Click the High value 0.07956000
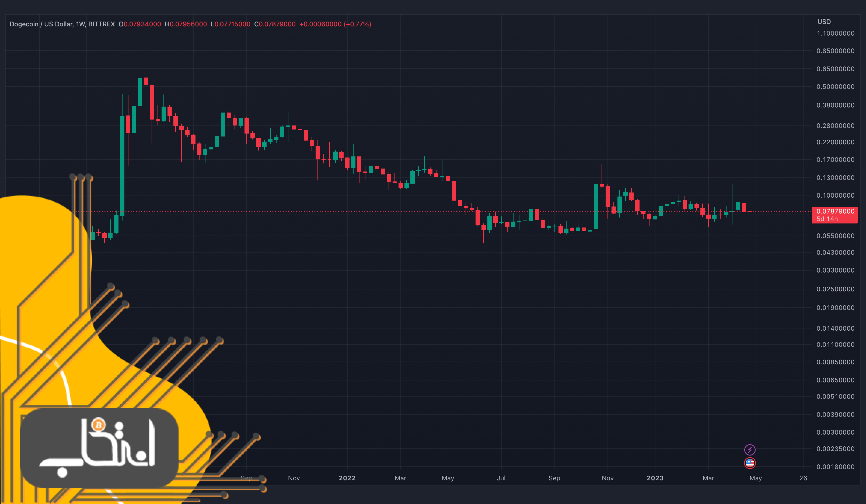 (188, 24)
